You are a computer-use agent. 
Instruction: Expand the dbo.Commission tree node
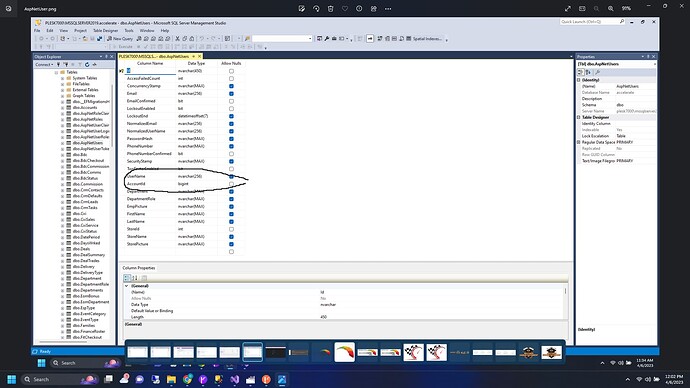(x=62, y=184)
